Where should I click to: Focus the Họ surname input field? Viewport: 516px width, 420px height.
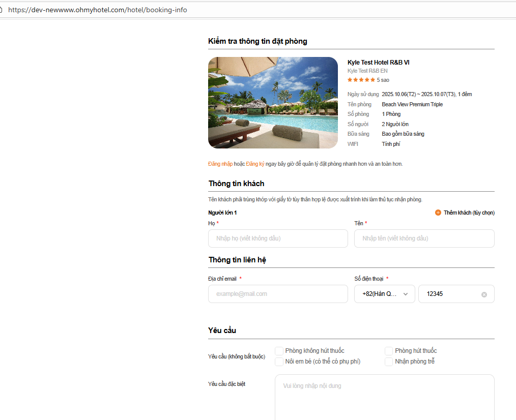click(x=278, y=238)
